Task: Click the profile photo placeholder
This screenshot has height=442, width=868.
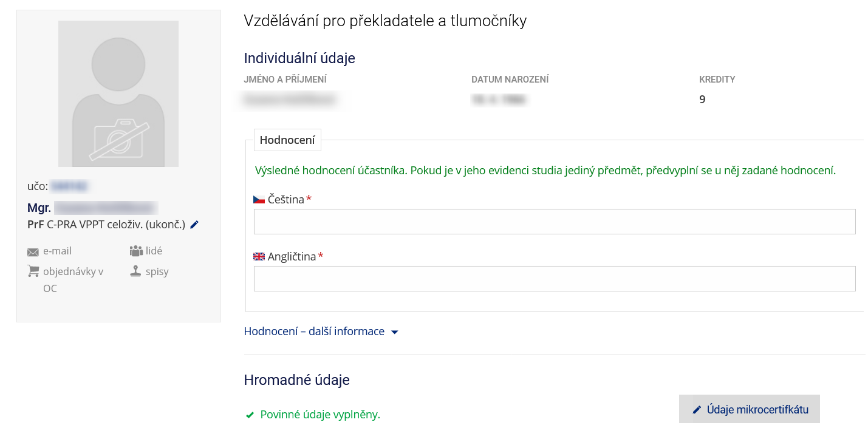Action: coord(118,93)
